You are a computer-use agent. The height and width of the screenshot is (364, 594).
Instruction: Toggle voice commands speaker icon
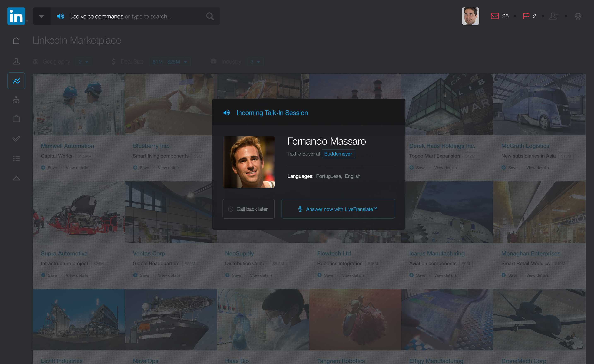click(x=60, y=16)
